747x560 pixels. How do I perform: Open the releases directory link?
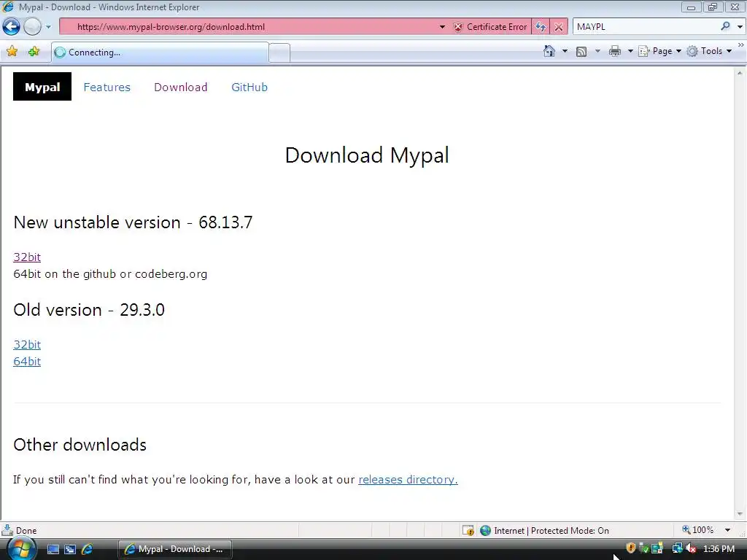(x=408, y=480)
